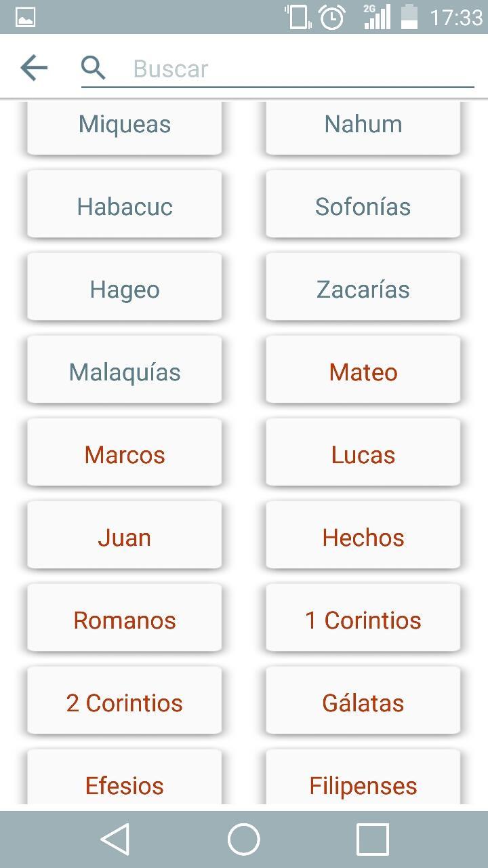
Task: Open the book of Lucas
Action: 363,454
